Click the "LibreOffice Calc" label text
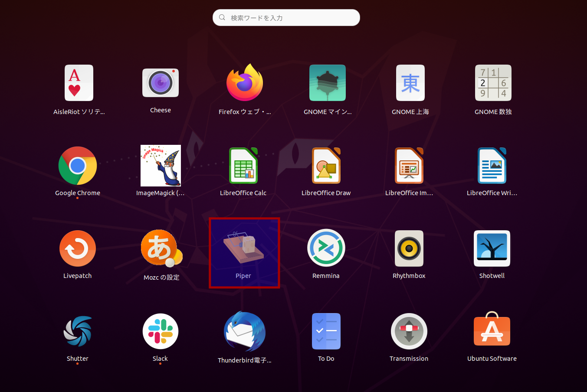The width and height of the screenshot is (587, 392). click(x=243, y=193)
